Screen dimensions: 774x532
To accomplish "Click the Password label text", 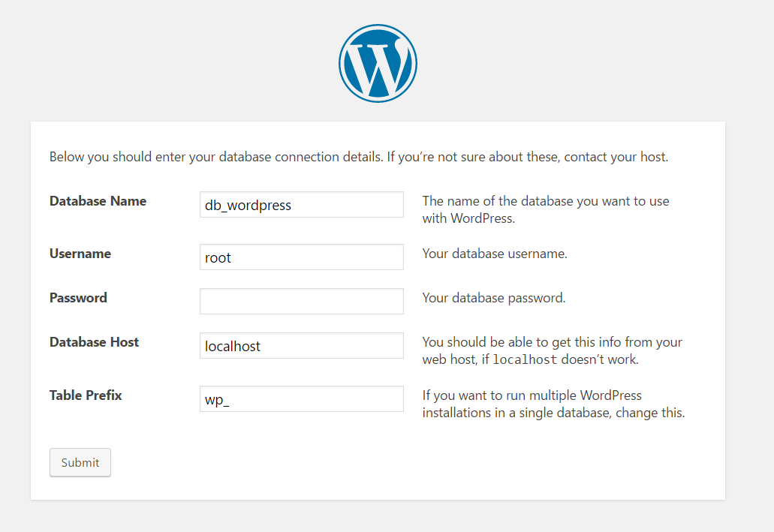I will tap(78, 298).
